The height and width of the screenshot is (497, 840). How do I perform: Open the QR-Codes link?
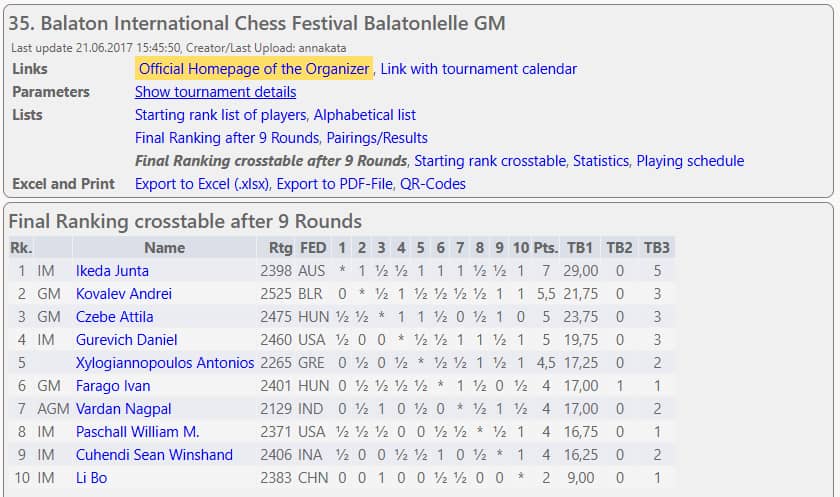[433, 184]
